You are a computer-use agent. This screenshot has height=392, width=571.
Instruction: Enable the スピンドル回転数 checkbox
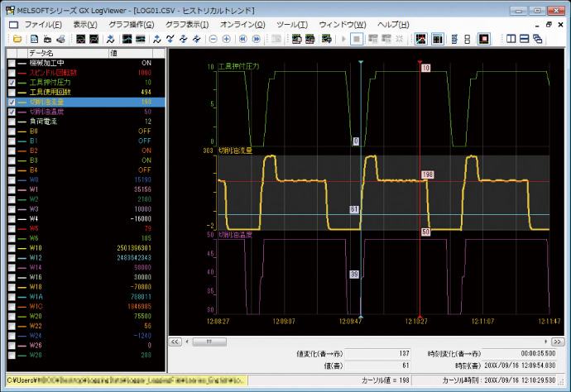[11, 73]
